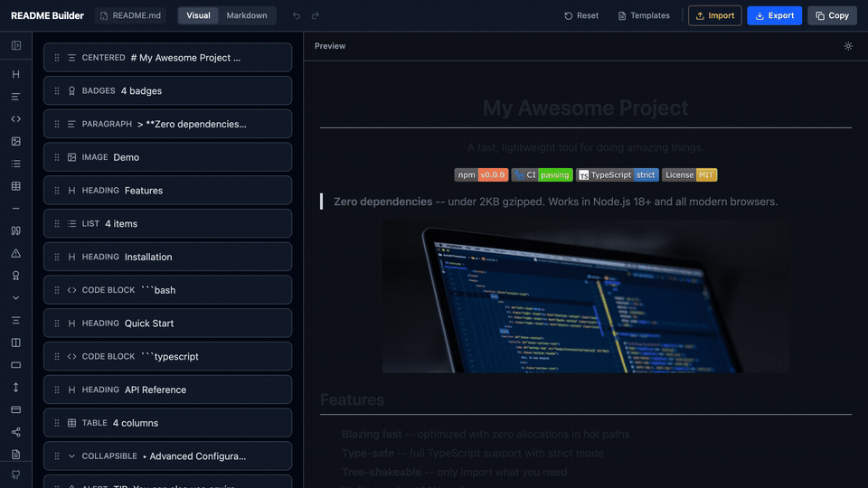Image resolution: width=868 pixels, height=488 pixels.
Task: Click the README.md filename tab
Action: [x=130, y=15]
